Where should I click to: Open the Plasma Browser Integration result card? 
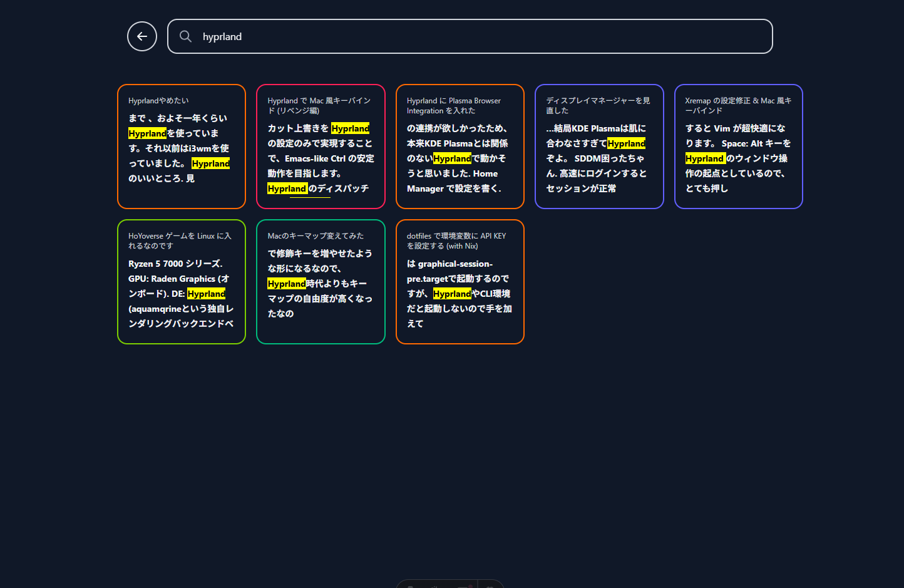(x=460, y=146)
